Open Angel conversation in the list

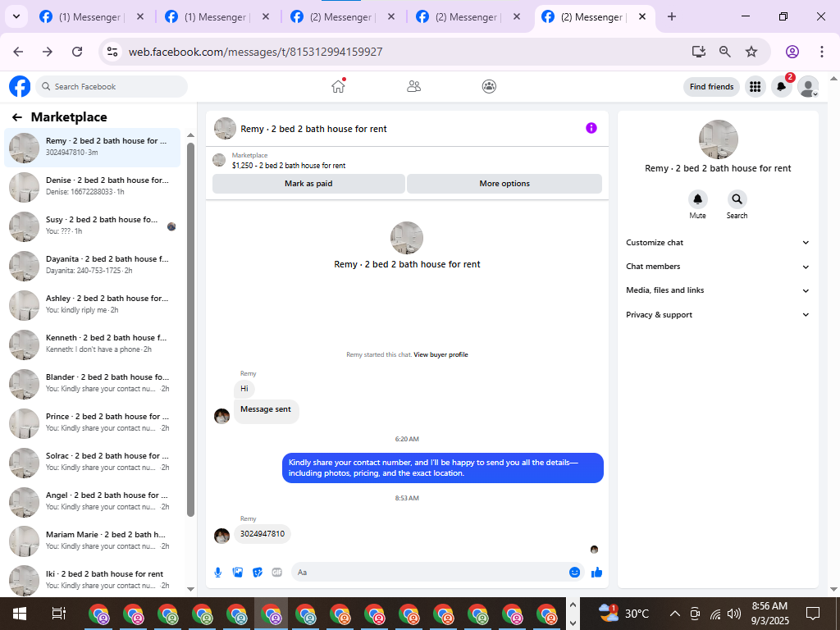[92, 501]
